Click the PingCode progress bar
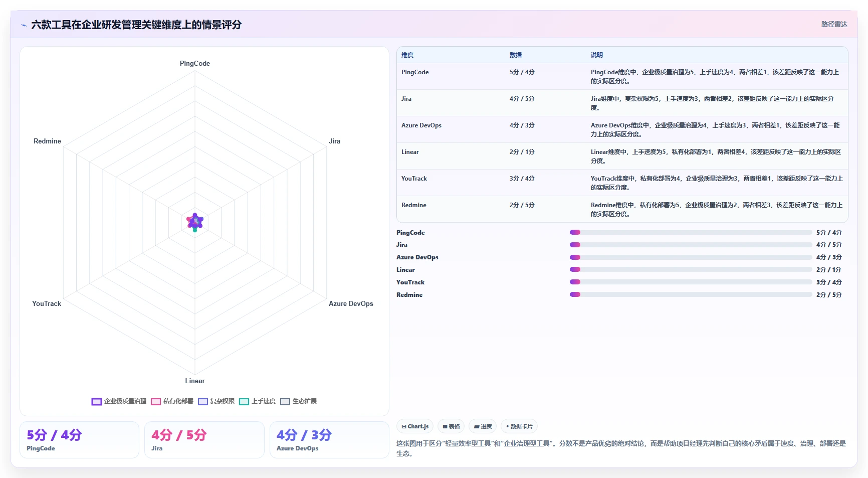The height and width of the screenshot is (478, 868). point(691,232)
